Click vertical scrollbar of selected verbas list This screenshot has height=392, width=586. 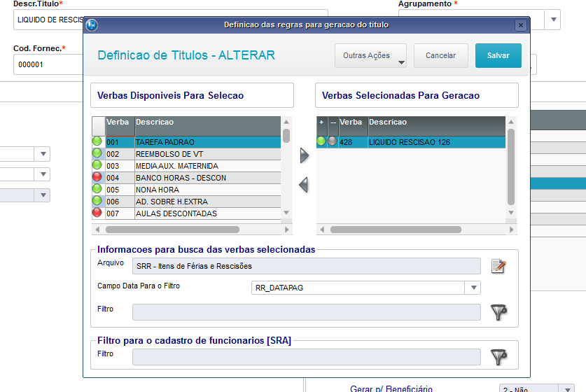pyautogui.click(x=511, y=167)
